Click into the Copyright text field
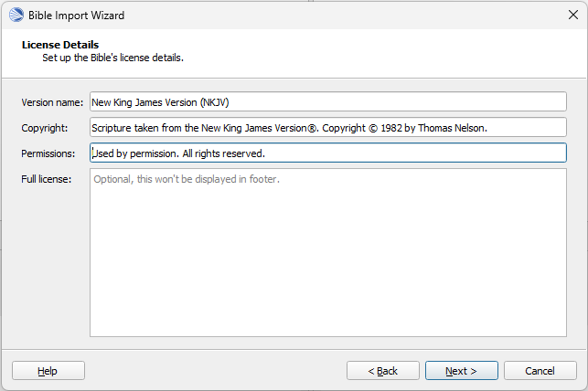This screenshot has width=588, height=391. tap(328, 127)
